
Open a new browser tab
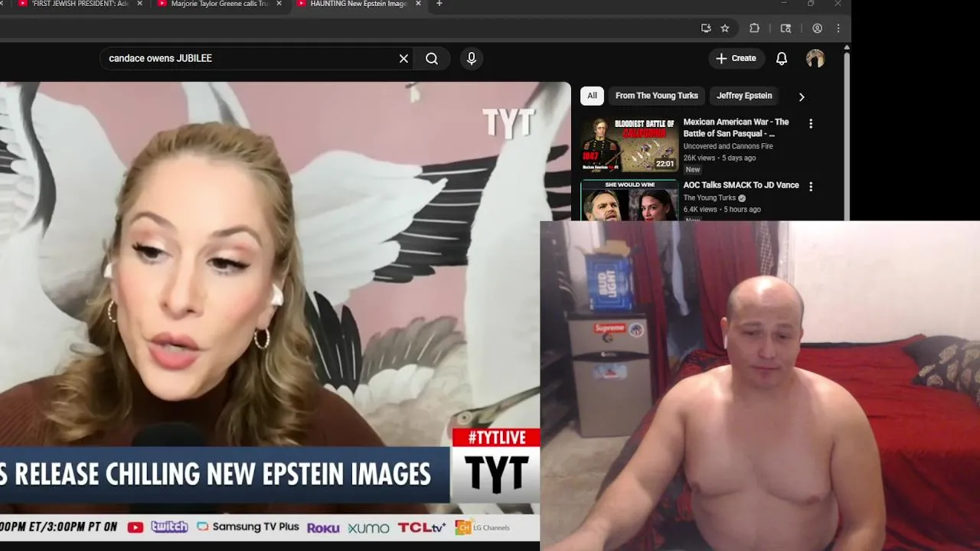(439, 4)
